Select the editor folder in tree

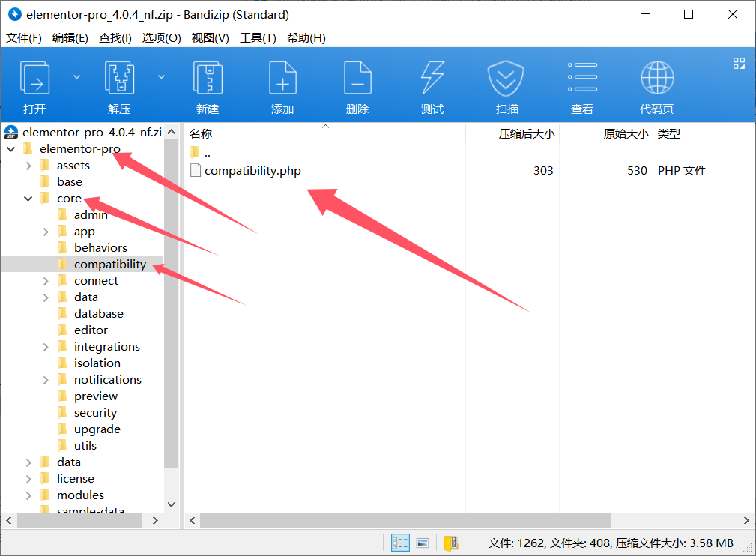[x=91, y=330]
